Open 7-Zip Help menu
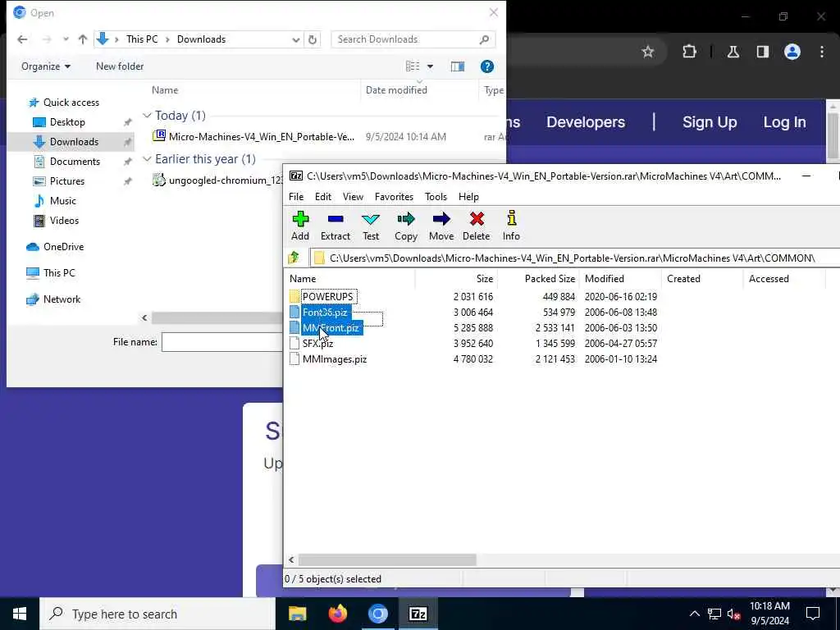This screenshot has width=840, height=630. pyautogui.click(x=468, y=197)
